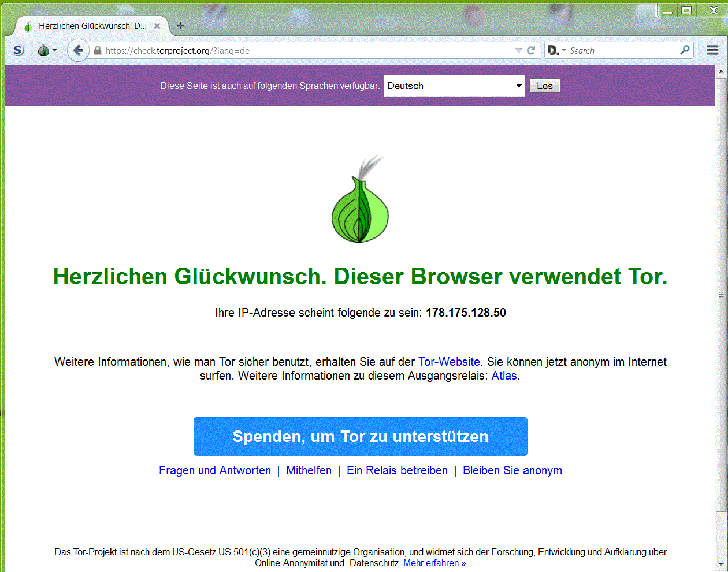Follow the Atlas link

tap(504, 376)
